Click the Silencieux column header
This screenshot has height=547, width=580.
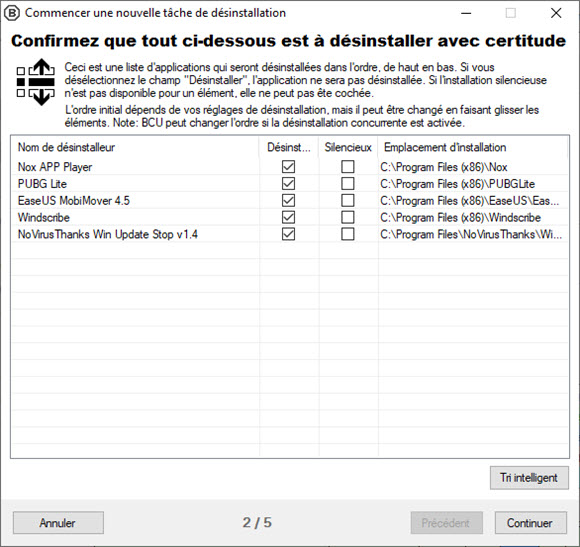(x=348, y=147)
